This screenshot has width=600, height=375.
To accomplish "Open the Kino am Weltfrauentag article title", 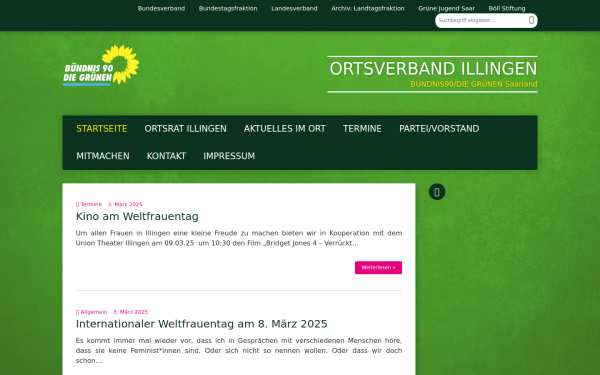I will 137,217.
